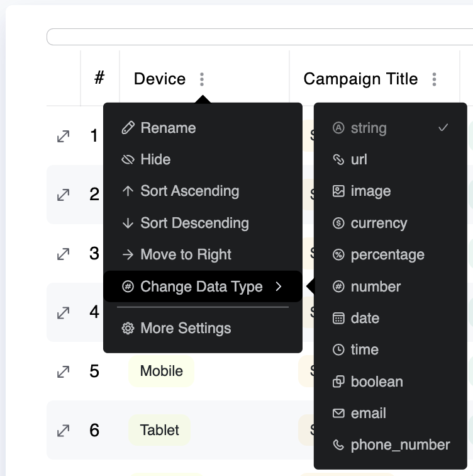
Task: Expand row 1 with its arrow icon
Action: tap(63, 136)
